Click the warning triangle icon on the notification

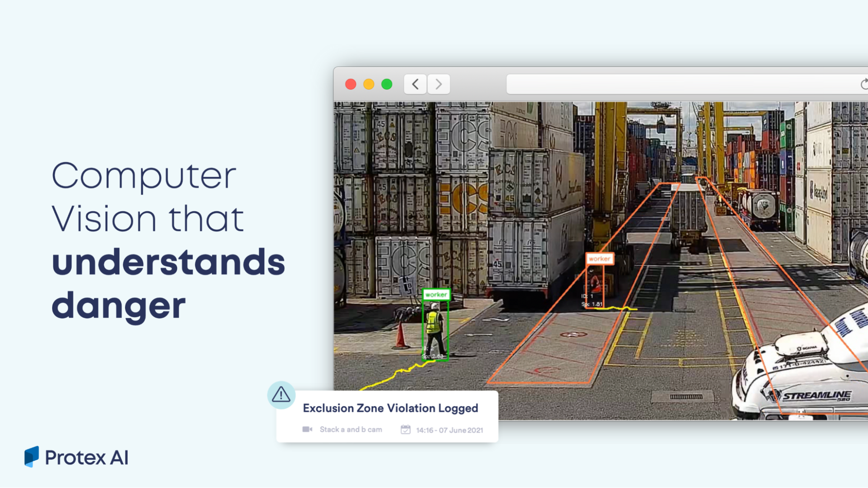[281, 395]
